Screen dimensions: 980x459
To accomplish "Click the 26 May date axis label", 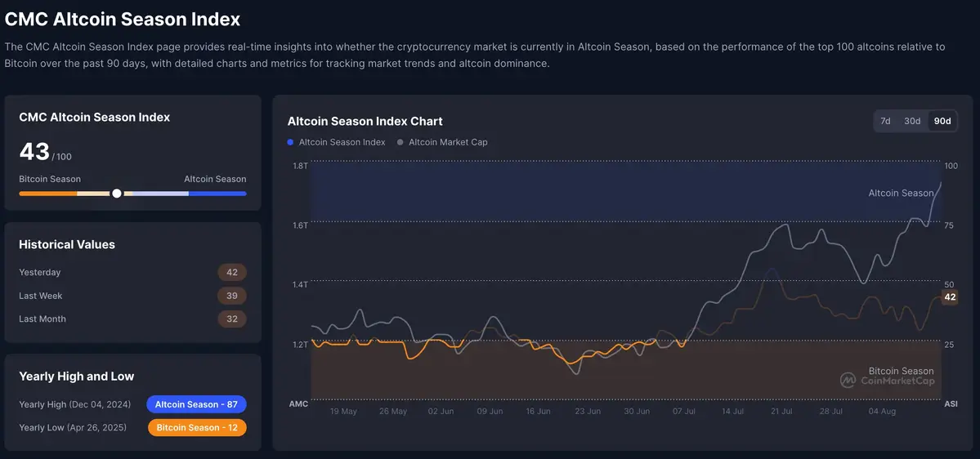I will tap(392, 412).
